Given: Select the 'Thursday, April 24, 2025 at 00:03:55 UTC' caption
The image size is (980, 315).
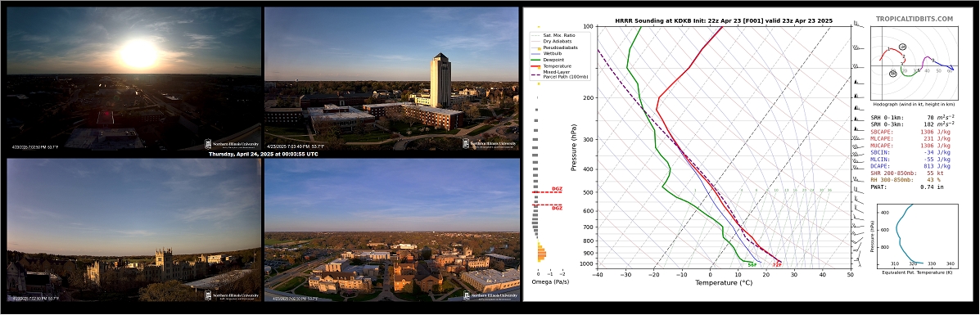Looking at the screenshot, I should (x=263, y=154).
